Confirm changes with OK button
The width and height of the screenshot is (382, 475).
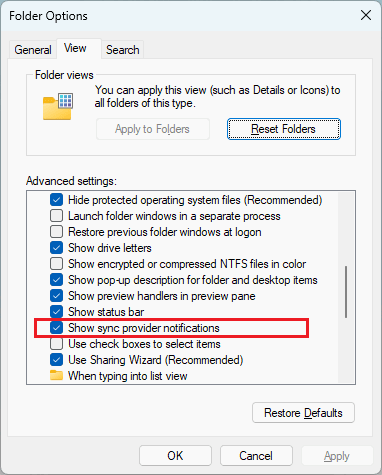click(x=175, y=456)
